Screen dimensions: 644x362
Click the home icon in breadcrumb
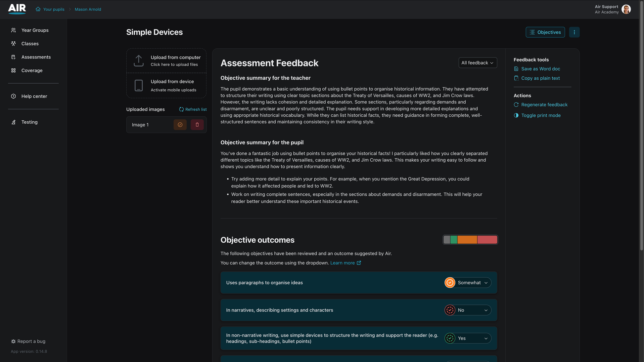pos(38,9)
